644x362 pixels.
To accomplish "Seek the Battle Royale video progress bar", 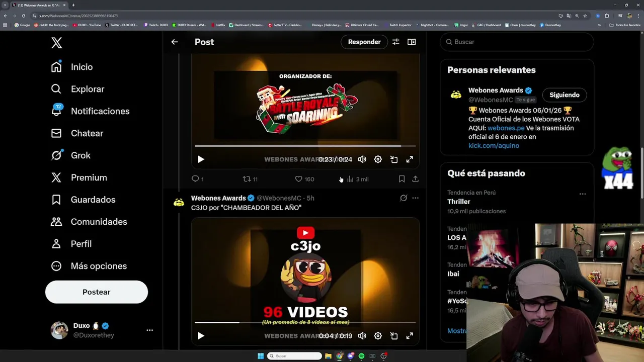I will click(305, 146).
